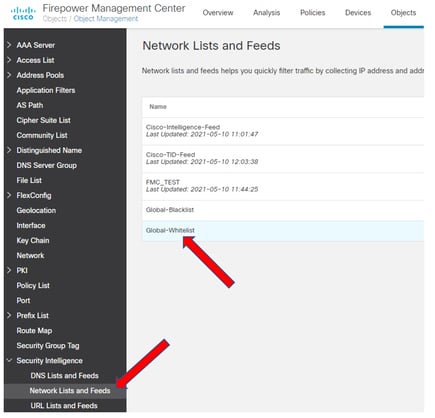Click the Name column header
This screenshot has height=418, width=435.
(x=158, y=107)
